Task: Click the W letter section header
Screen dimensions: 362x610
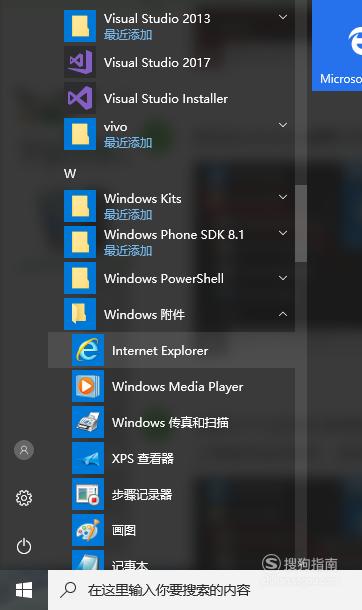Action: coord(70,174)
